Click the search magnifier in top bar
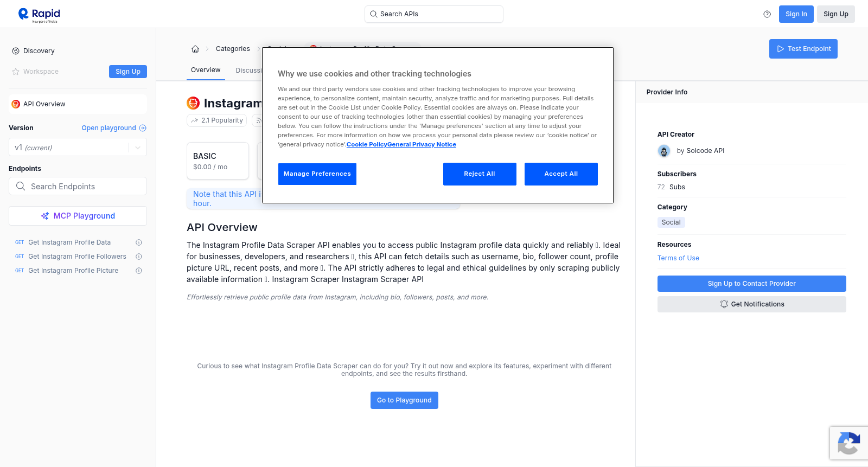This screenshot has height=467, width=868. click(x=373, y=14)
